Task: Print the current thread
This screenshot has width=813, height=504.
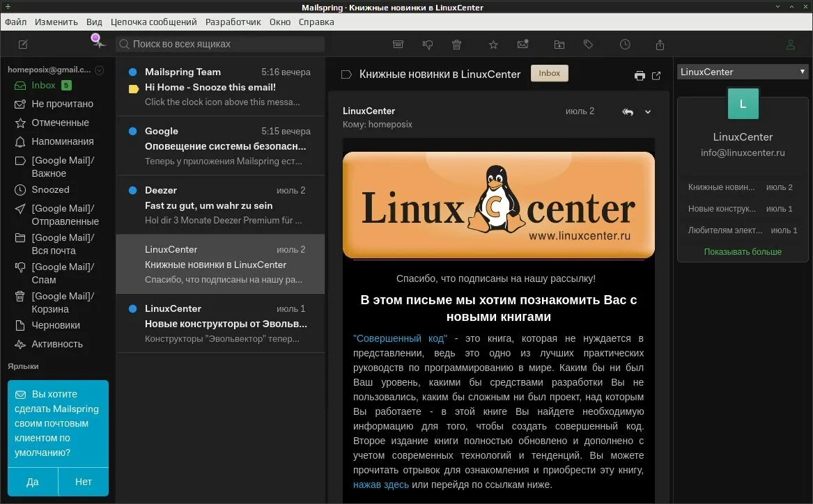Action: 640,76
